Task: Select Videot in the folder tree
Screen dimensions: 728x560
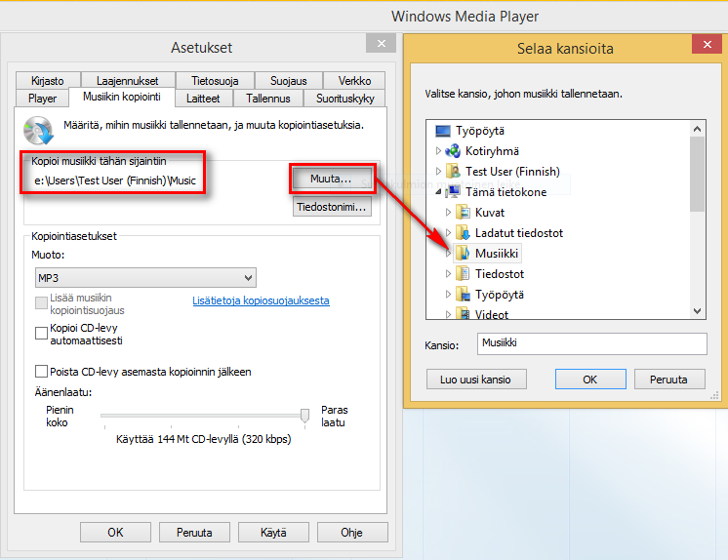Action: pyautogui.click(x=491, y=314)
